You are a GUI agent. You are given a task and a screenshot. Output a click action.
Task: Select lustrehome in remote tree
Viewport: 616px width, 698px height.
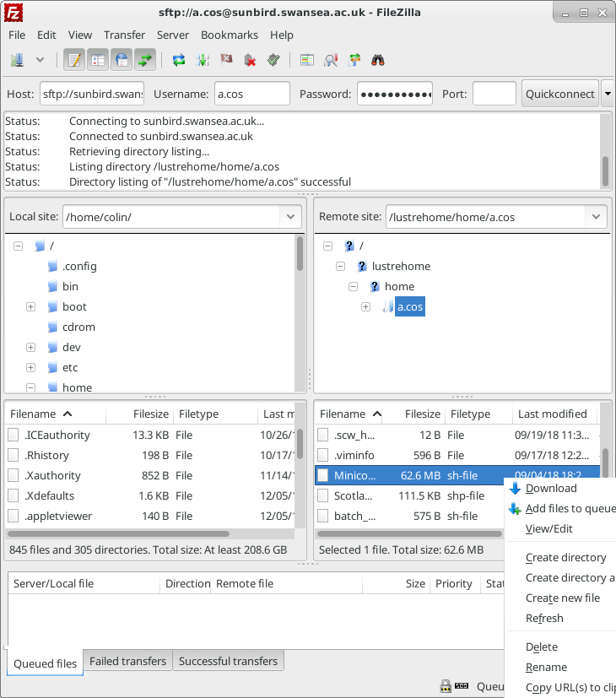(x=401, y=266)
